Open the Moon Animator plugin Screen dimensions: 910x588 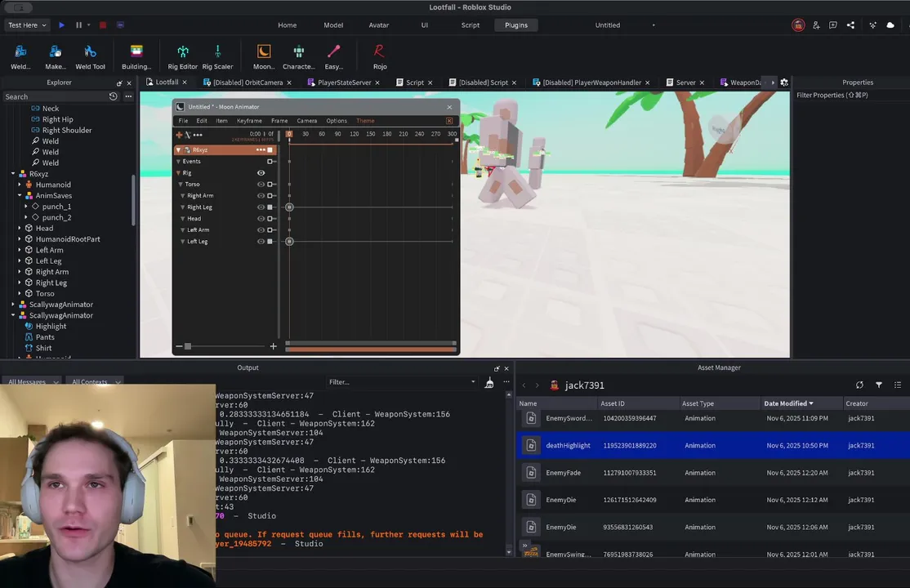[x=264, y=57]
